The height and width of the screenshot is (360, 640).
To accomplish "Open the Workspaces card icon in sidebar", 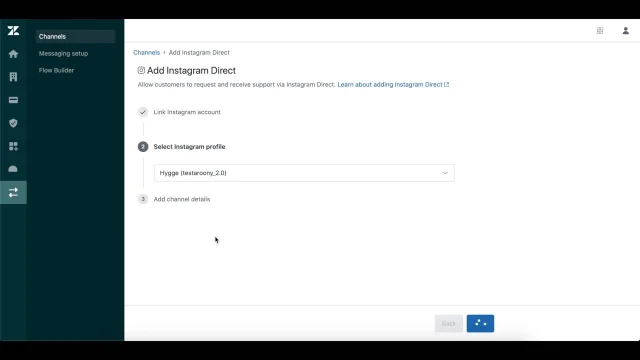I will tap(13, 100).
